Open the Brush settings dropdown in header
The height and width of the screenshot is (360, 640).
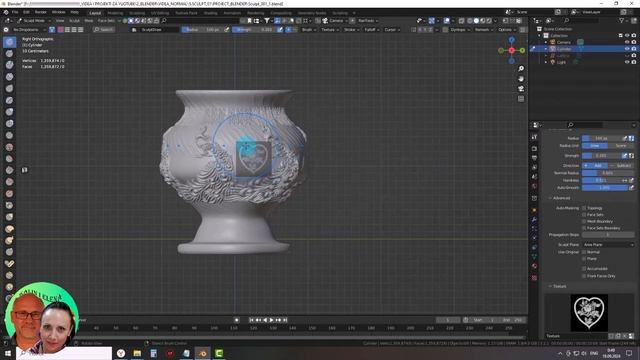pos(308,30)
